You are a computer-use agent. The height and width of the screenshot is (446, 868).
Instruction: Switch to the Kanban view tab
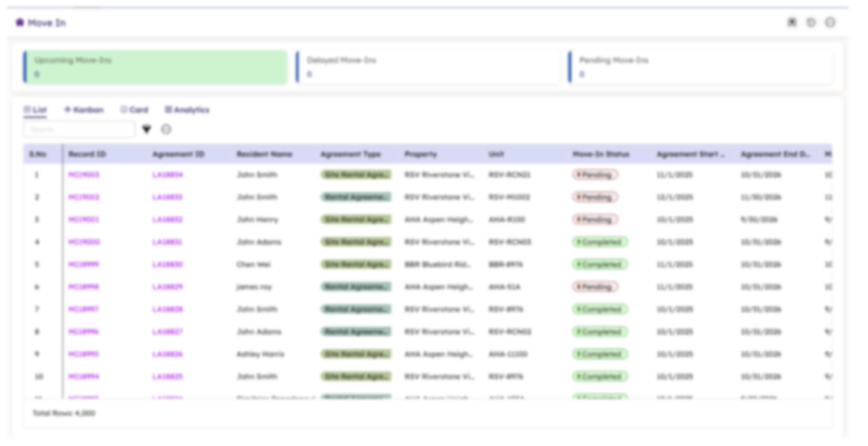(x=84, y=110)
